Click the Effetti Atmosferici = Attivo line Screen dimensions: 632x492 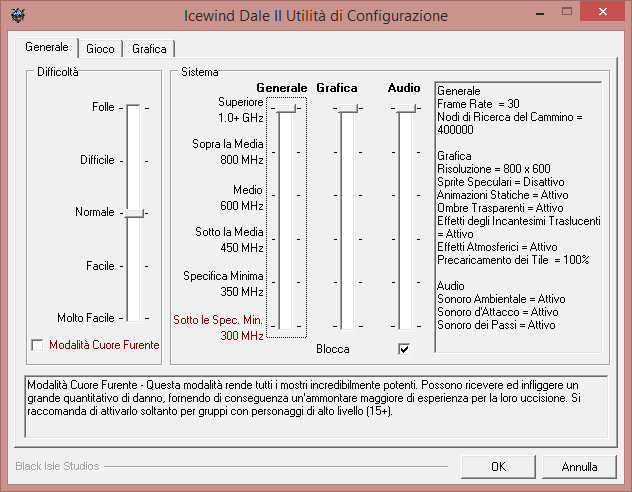click(x=497, y=247)
